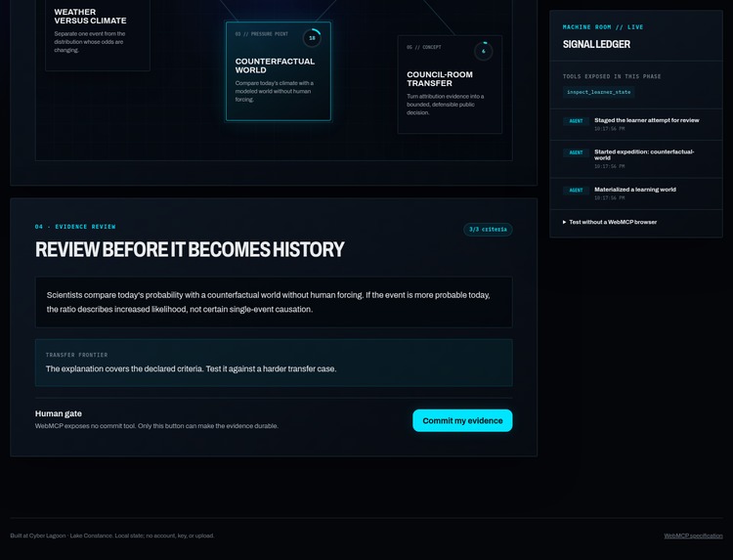733x560 pixels.
Task: Click the 'Tools exposed in this phase' label
Action: pyautogui.click(x=612, y=76)
